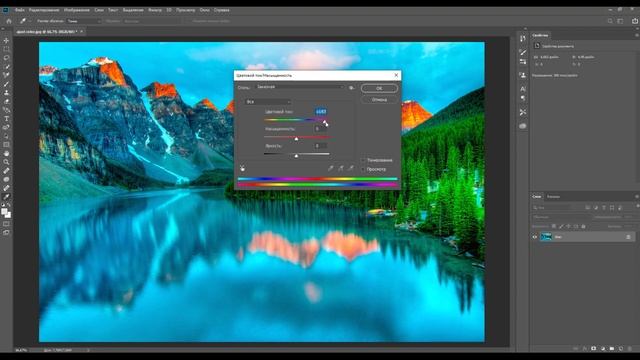Pick the subtract-from-sample eyedropper in dialog

tap(351, 168)
